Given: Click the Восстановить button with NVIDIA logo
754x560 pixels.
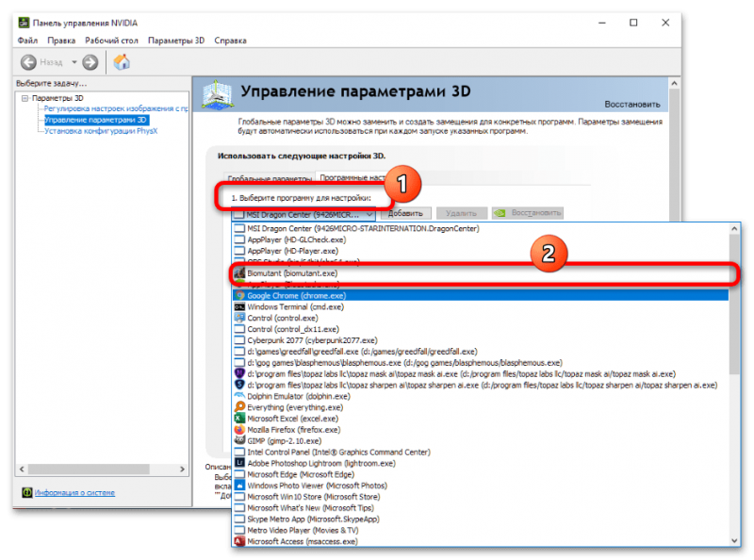Looking at the screenshot, I should [528, 213].
